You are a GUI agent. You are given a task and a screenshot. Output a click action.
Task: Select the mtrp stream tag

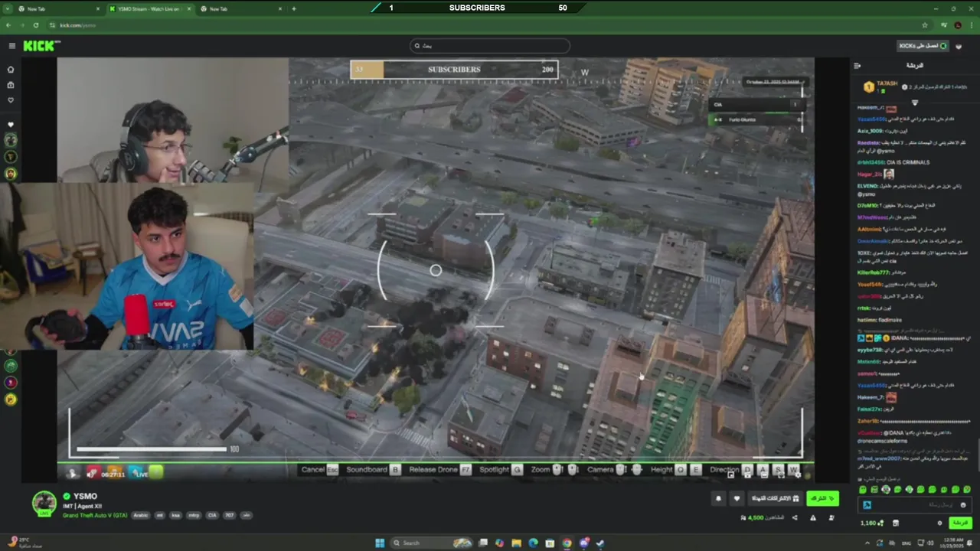(194, 515)
